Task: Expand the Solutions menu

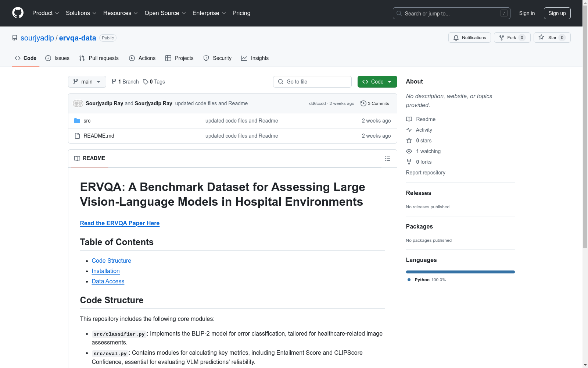Action: [81, 13]
